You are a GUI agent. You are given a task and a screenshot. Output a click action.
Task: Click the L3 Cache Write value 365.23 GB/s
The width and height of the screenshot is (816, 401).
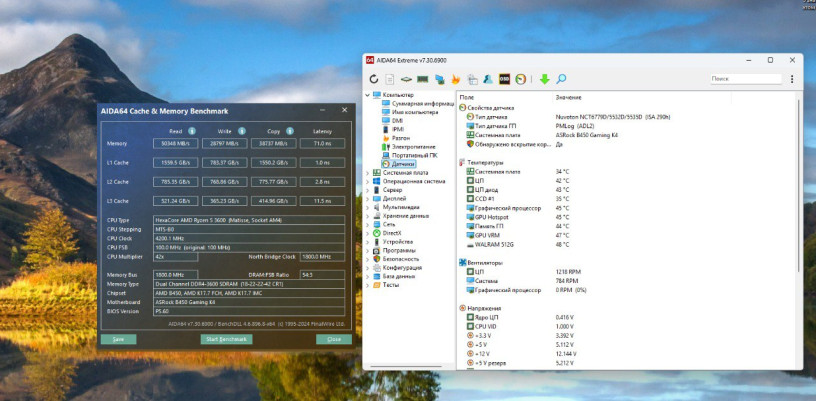pos(224,201)
